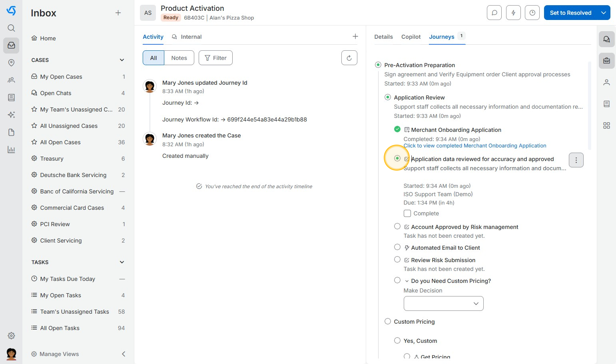Viewport: 616px width, 364px height.
Task: Open the reports chart icon in sidebar
Action: 11,150
